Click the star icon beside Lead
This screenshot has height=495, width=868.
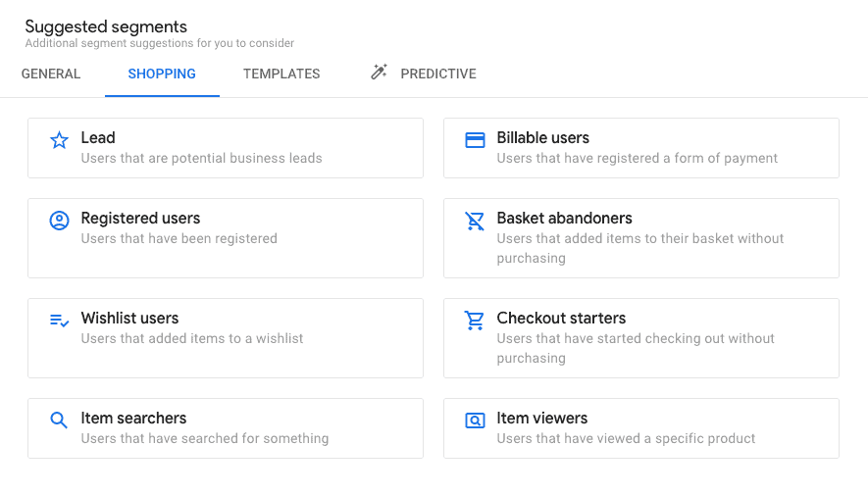(x=59, y=140)
